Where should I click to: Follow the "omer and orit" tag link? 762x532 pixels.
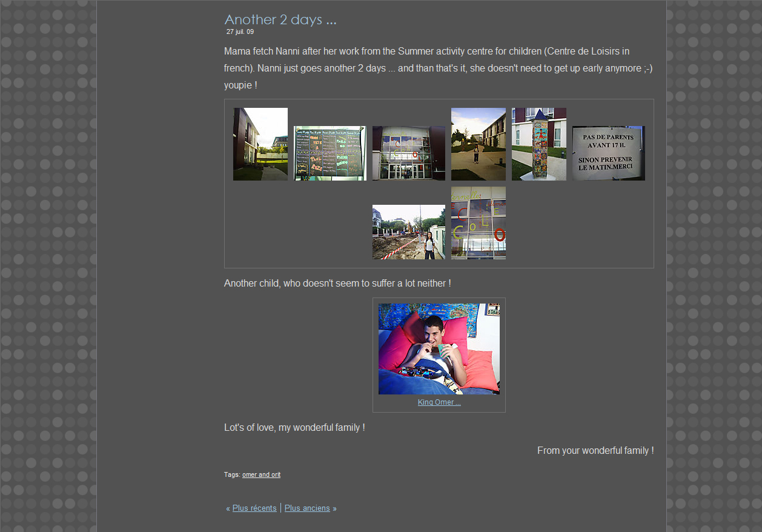pyautogui.click(x=261, y=475)
